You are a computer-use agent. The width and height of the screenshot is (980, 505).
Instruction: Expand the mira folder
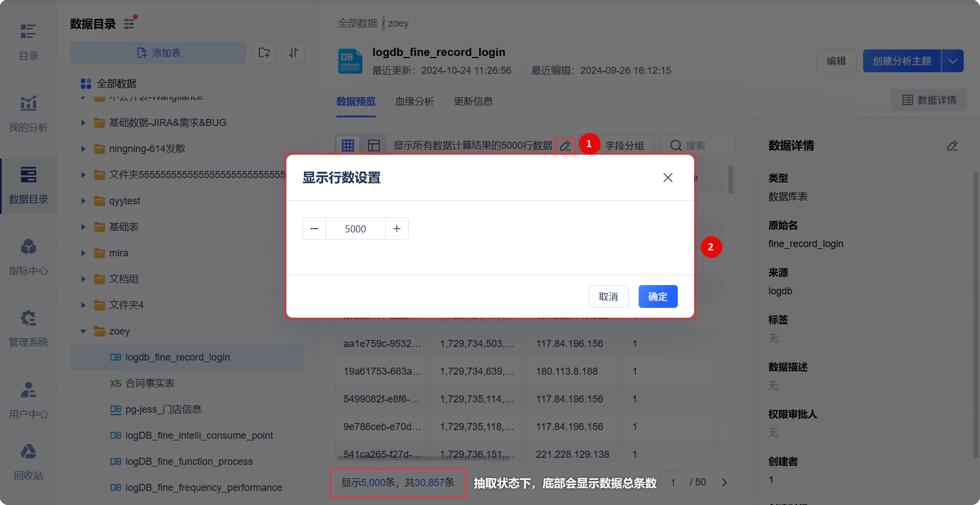tap(83, 253)
